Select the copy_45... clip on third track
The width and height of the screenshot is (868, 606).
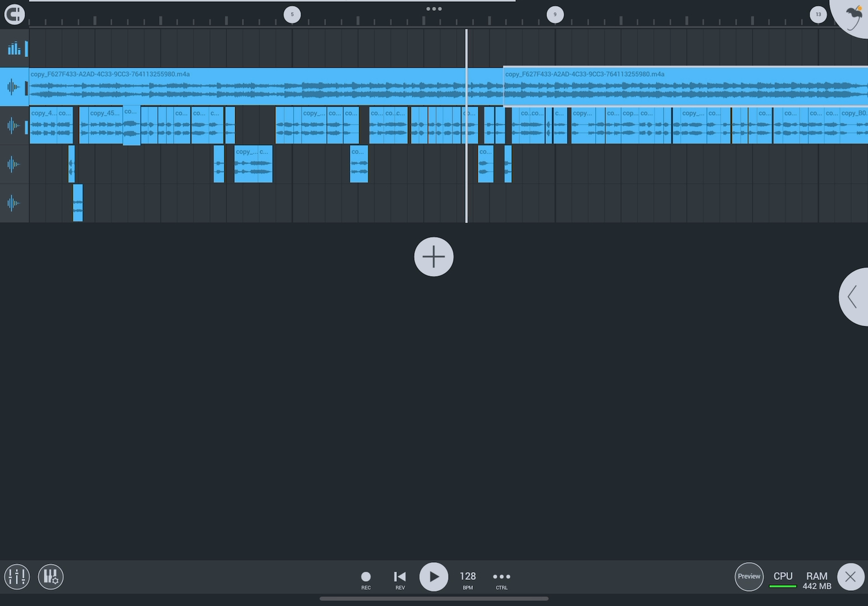point(106,126)
